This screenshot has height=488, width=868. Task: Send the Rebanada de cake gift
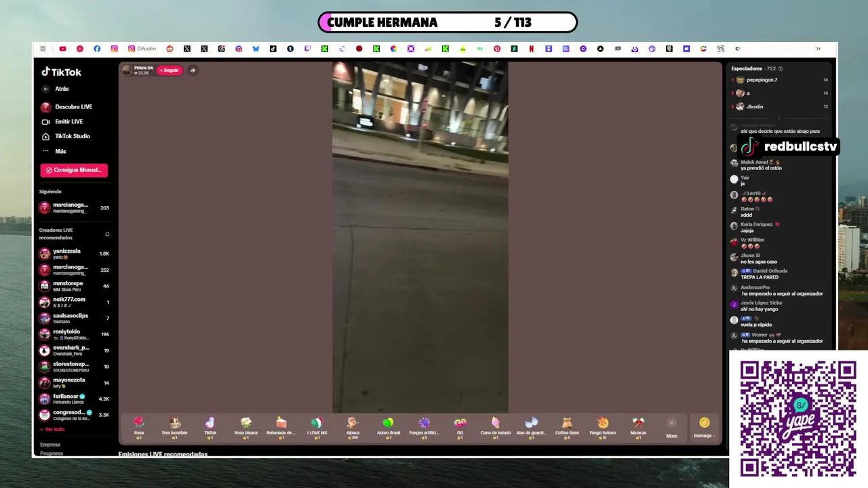tap(281, 428)
